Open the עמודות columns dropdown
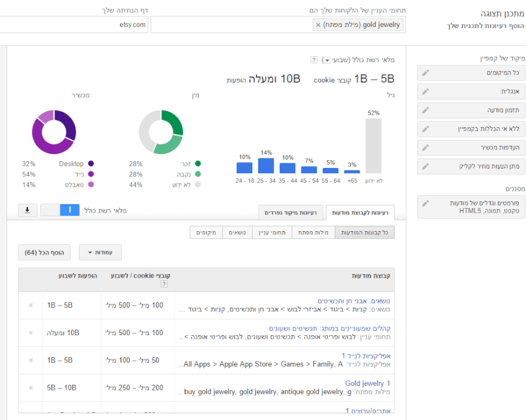 (x=100, y=253)
